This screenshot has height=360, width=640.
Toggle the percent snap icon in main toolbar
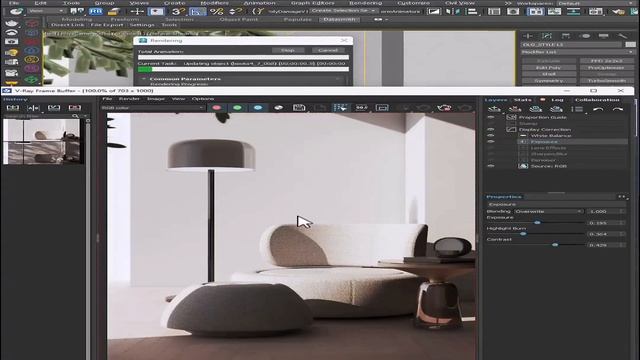tap(217, 11)
